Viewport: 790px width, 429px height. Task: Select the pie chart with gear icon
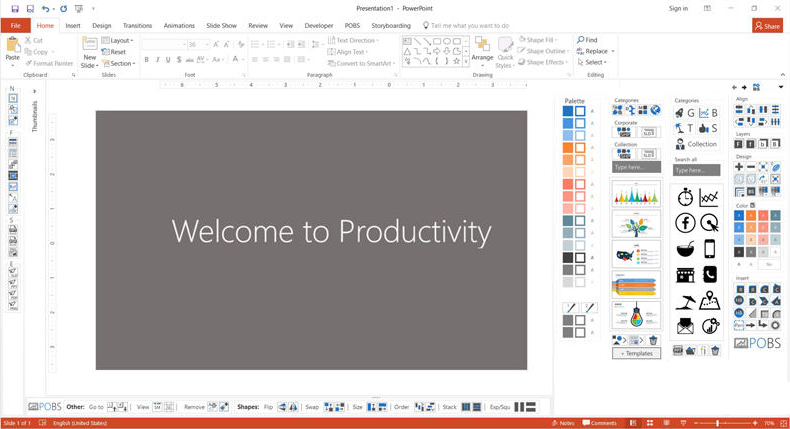[x=710, y=326]
